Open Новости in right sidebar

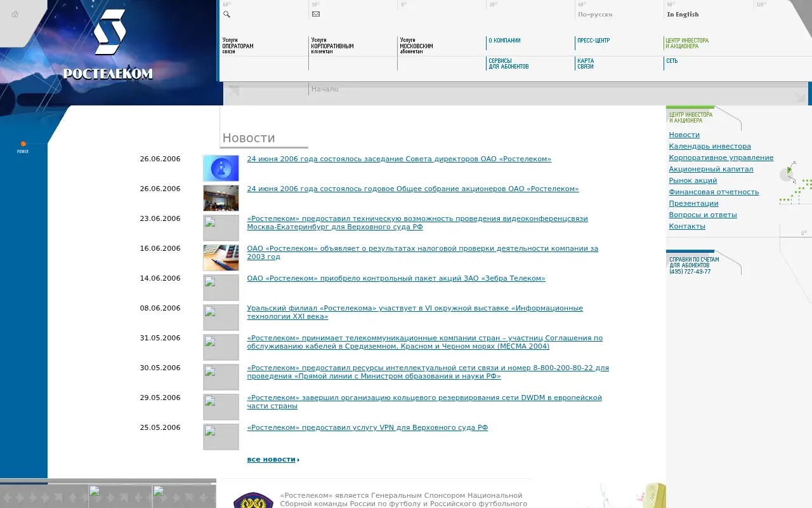(684, 135)
